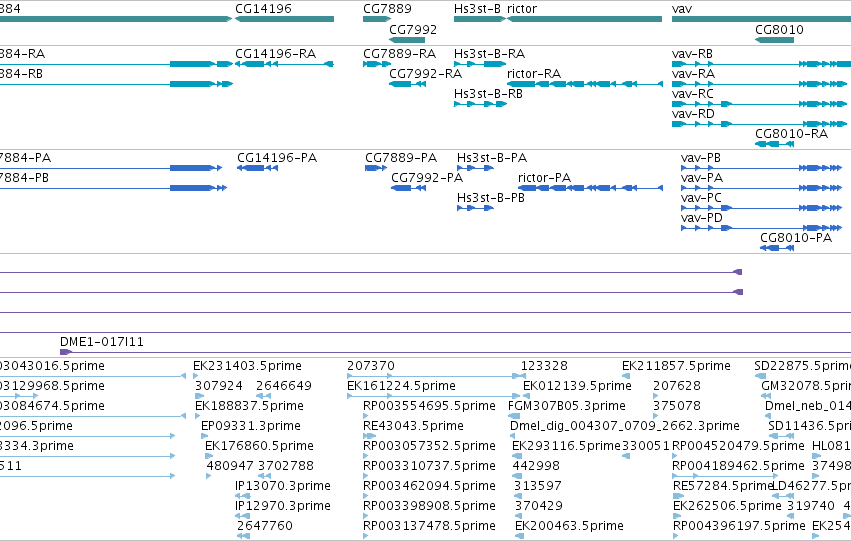Select the rictor-RA transcript label
This screenshot has height=541, width=851.
534,74
